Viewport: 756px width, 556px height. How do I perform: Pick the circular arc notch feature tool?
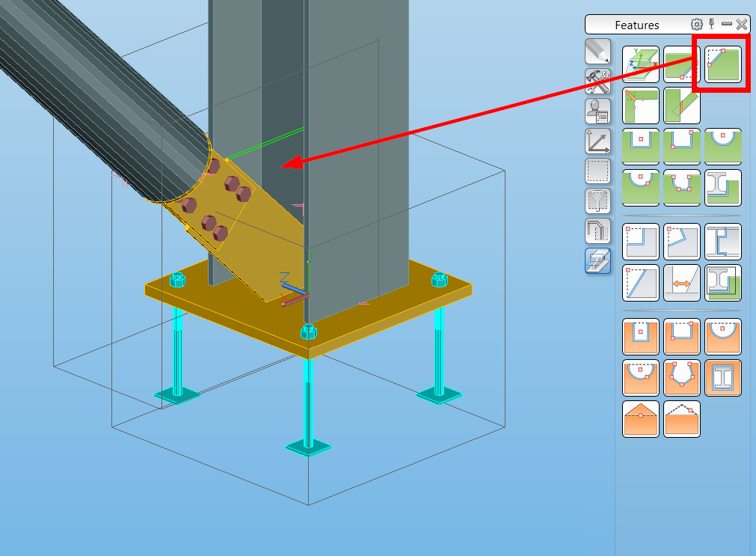click(722, 147)
